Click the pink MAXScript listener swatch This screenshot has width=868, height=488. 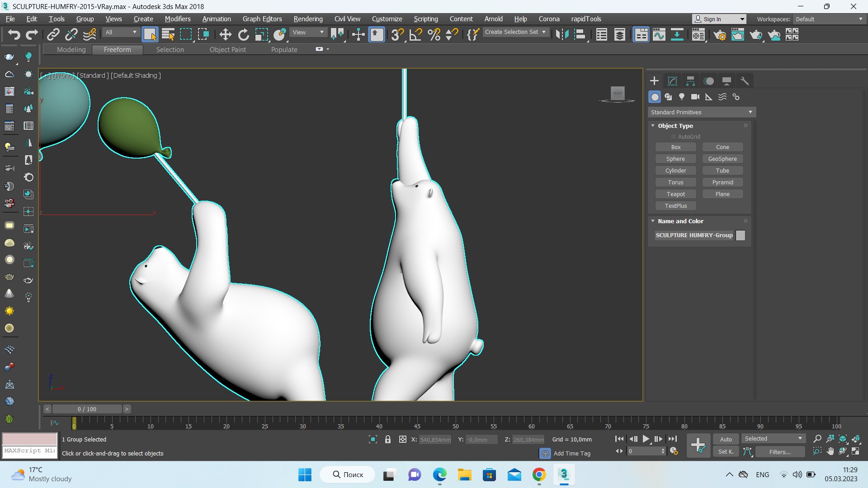[x=30, y=439]
